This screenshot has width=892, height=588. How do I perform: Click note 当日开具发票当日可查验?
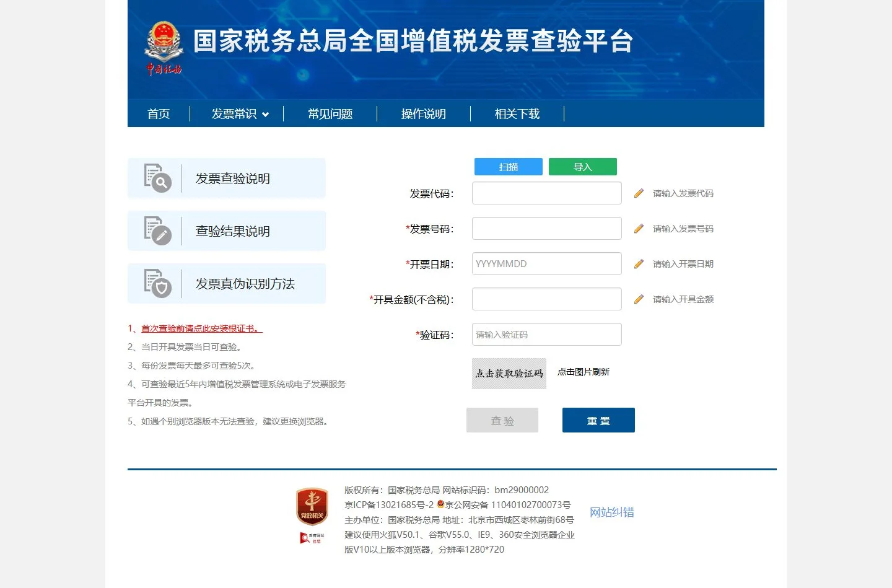coord(191,347)
